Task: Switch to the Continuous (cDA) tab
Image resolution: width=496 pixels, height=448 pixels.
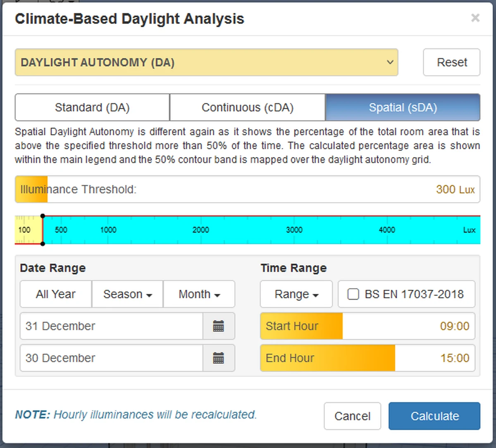Action: 247,107
